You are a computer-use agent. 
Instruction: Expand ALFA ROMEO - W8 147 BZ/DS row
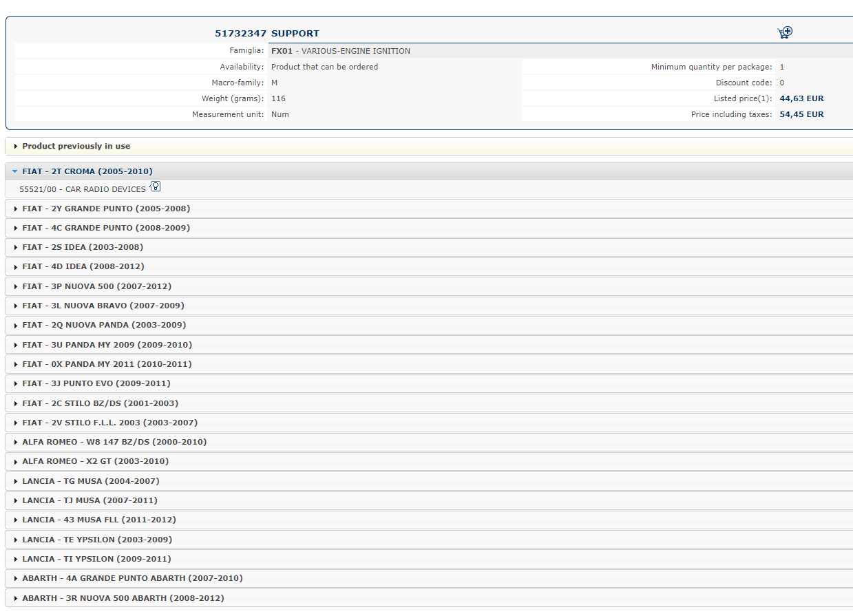coord(429,442)
